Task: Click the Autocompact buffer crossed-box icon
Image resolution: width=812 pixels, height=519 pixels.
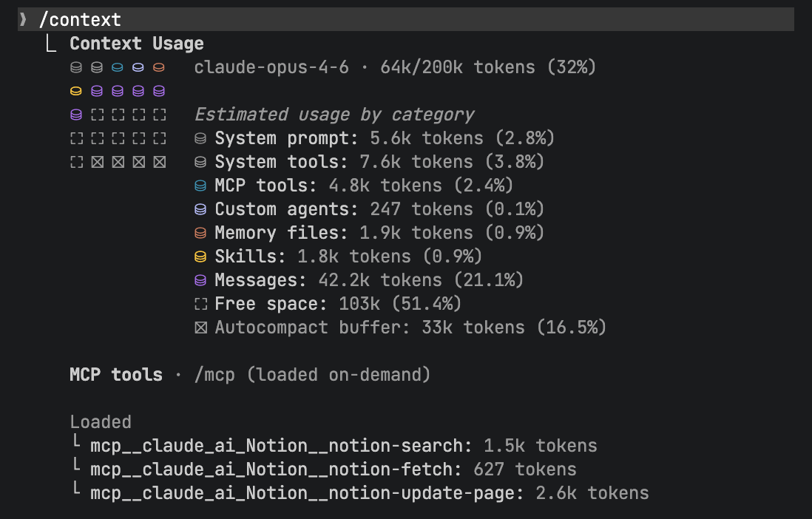Action: pyautogui.click(x=200, y=328)
